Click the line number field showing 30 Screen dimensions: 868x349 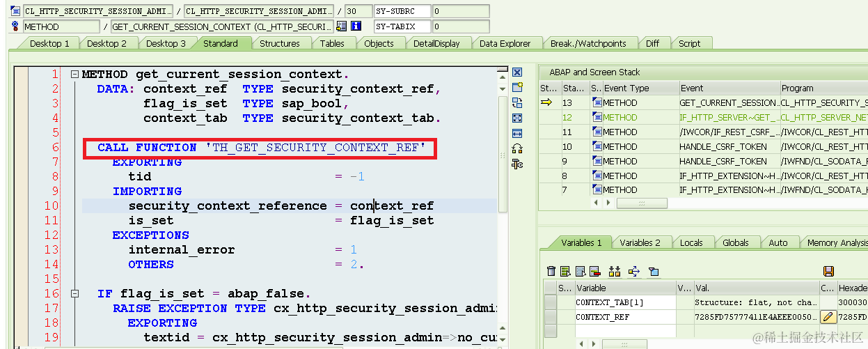358,11
